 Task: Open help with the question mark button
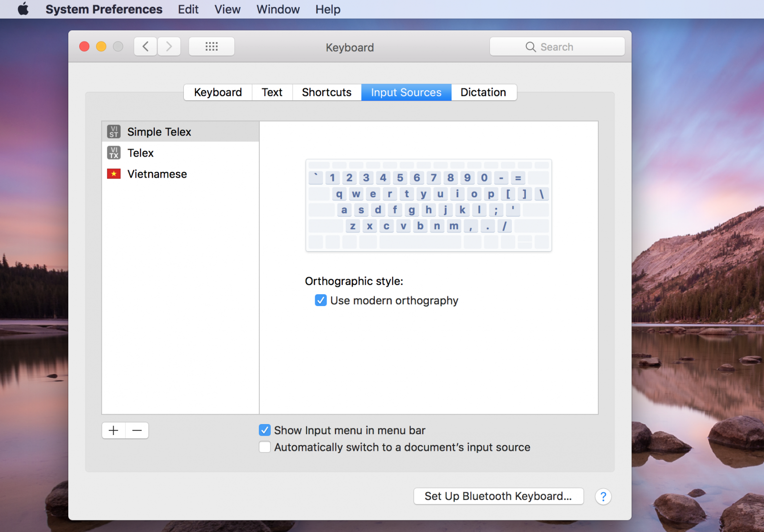coord(603,497)
